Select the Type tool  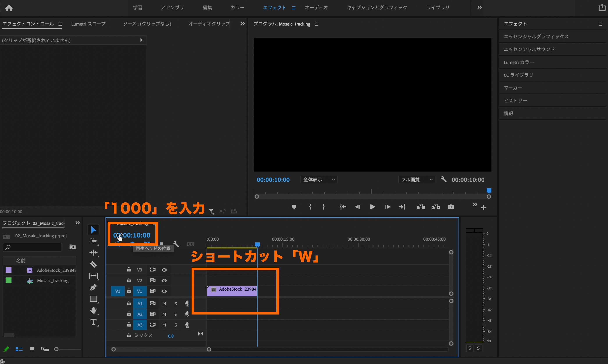[x=93, y=322]
